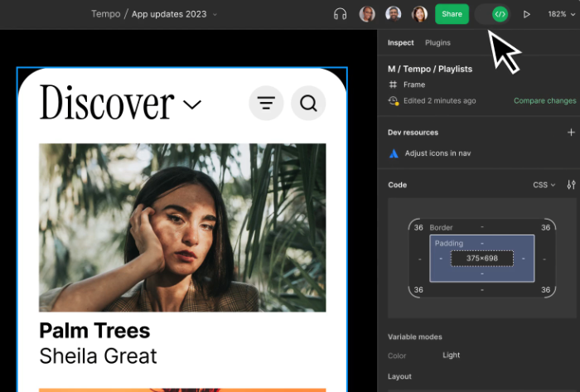The image size is (580, 392).
Task: Open code settings sliders icon
Action: point(571,185)
